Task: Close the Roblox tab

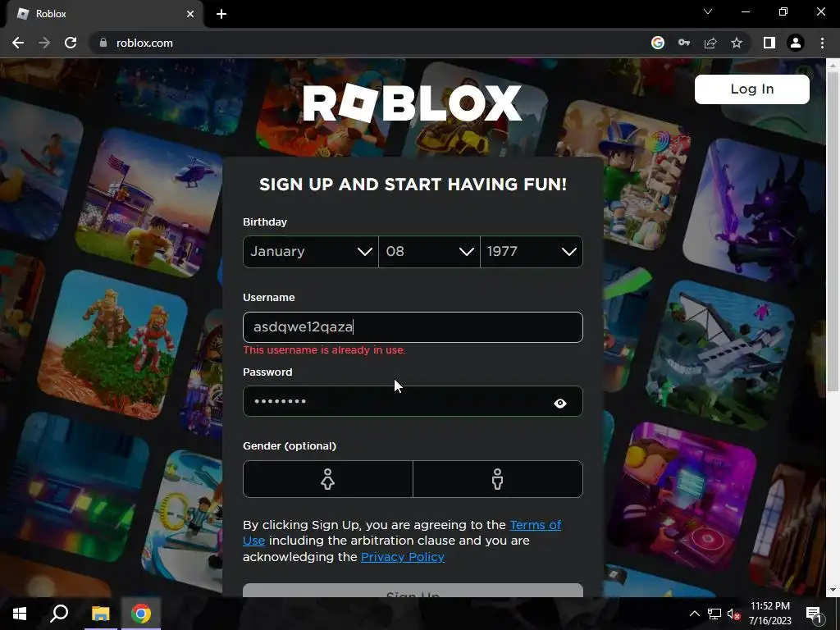Action: (x=190, y=14)
